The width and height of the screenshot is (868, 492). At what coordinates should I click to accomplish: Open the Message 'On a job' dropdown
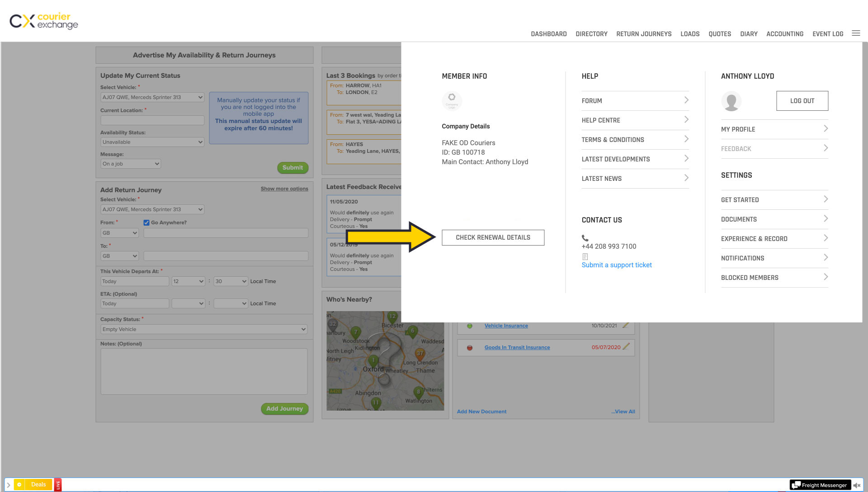click(131, 164)
